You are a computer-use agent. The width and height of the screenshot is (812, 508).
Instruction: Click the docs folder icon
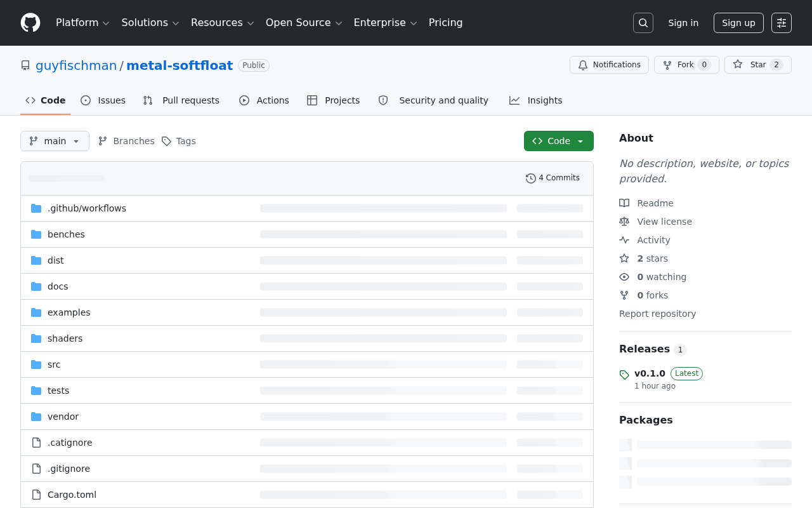[x=36, y=286]
